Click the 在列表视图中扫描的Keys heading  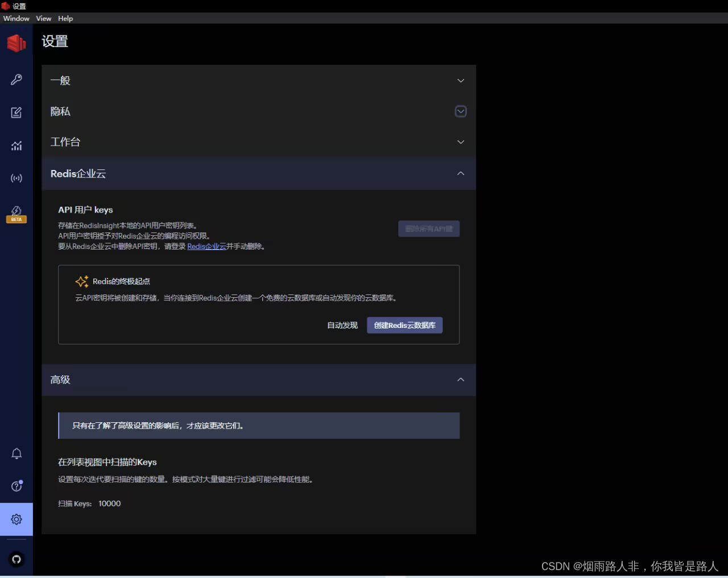[x=107, y=462]
